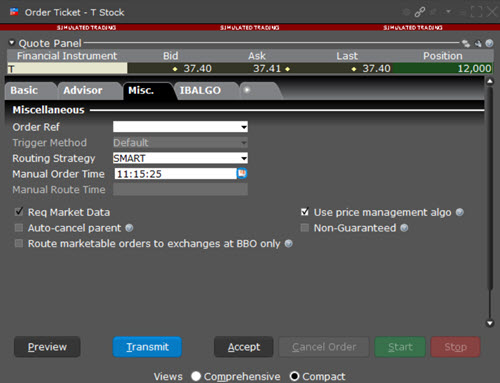Click the Transmit button
Viewport: 500px width, 383px height.
pyautogui.click(x=147, y=347)
